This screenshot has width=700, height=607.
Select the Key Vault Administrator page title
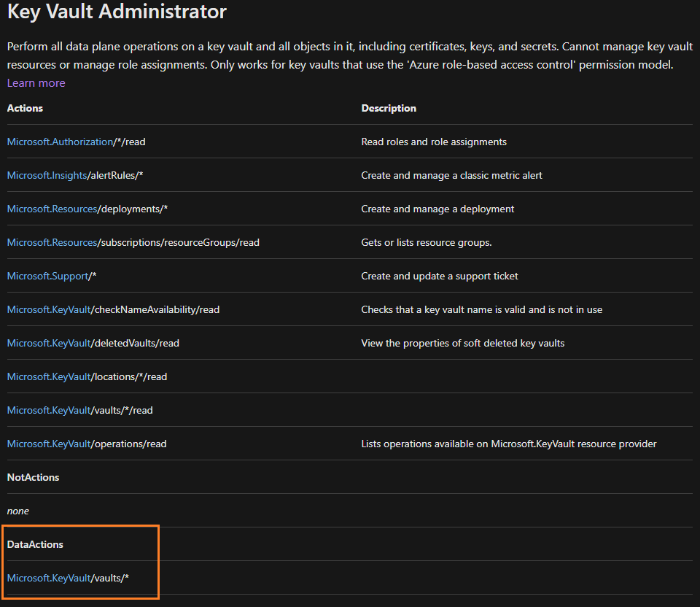(x=117, y=12)
